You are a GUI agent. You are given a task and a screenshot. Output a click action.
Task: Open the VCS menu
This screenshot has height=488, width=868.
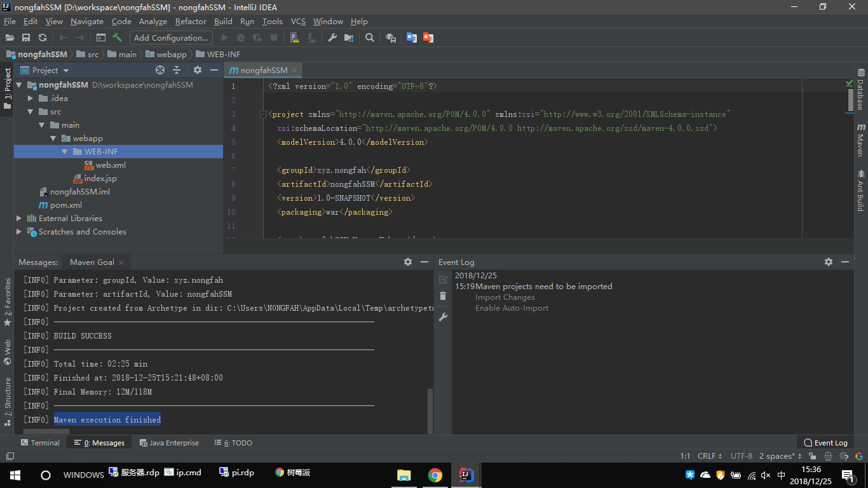point(298,21)
